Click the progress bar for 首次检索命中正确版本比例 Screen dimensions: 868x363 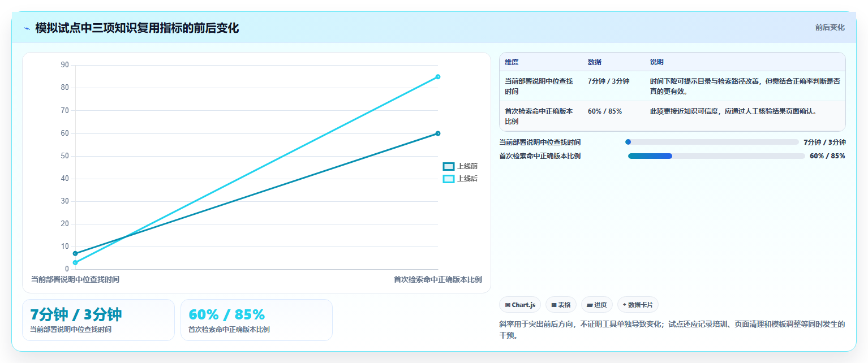[x=716, y=156]
